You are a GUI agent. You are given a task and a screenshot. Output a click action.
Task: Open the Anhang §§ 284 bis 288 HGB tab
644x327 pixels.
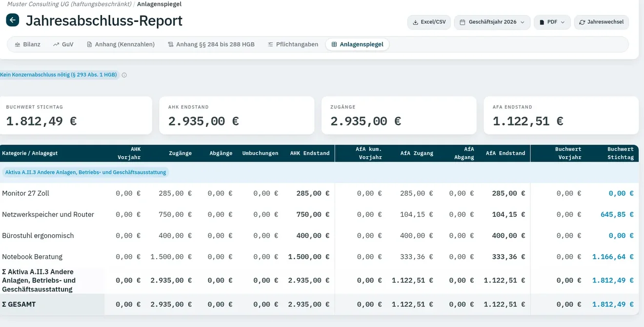(211, 44)
